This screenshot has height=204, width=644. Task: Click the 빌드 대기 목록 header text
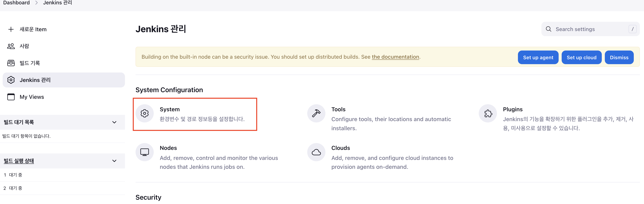pos(19,122)
